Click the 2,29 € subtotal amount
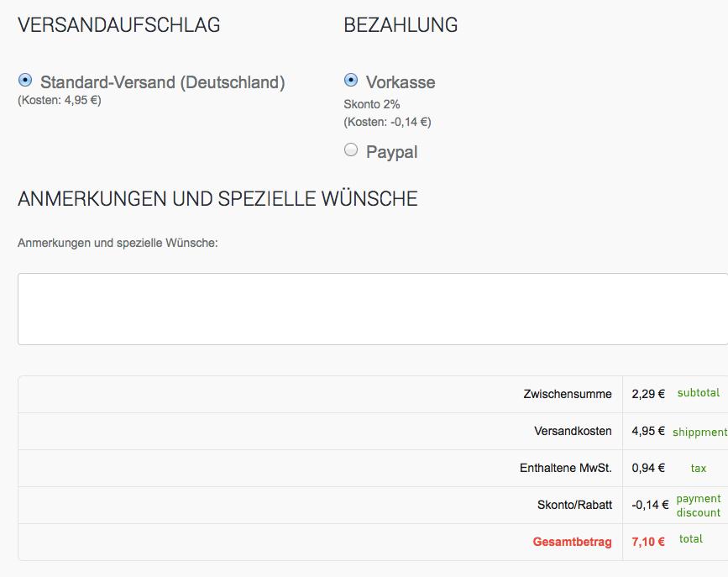This screenshot has width=728, height=577. (648, 394)
